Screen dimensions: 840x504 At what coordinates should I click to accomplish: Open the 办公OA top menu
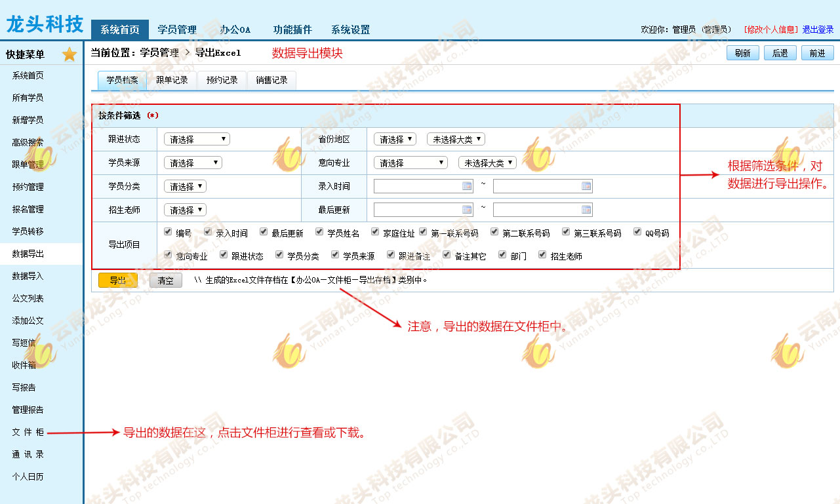(235, 29)
